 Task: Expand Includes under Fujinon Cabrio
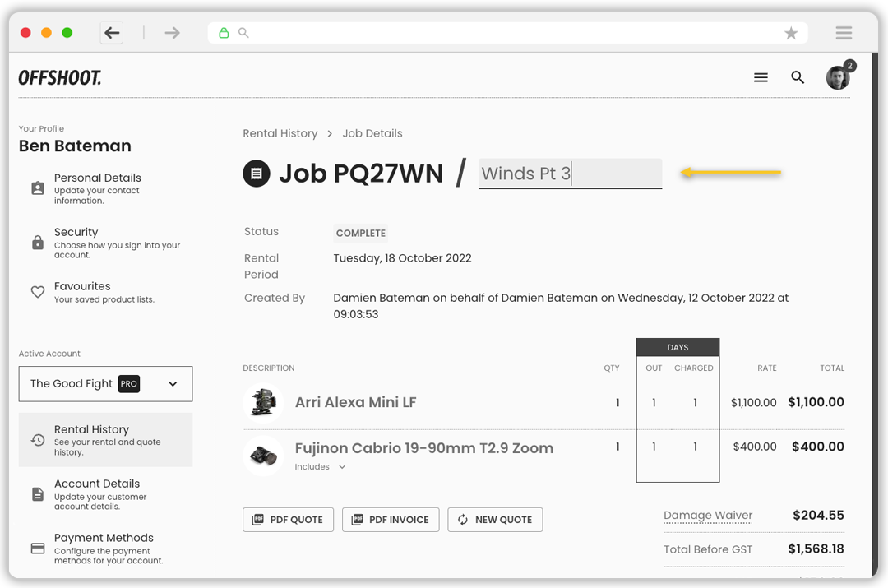[x=320, y=467]
